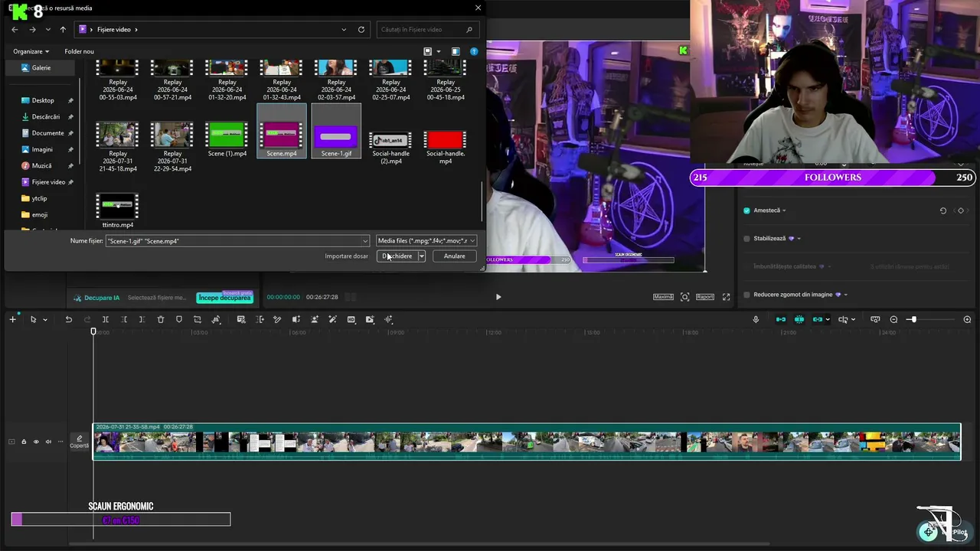
Task: Expand the Amestecă options arrow
Action: tap(784, 210)
